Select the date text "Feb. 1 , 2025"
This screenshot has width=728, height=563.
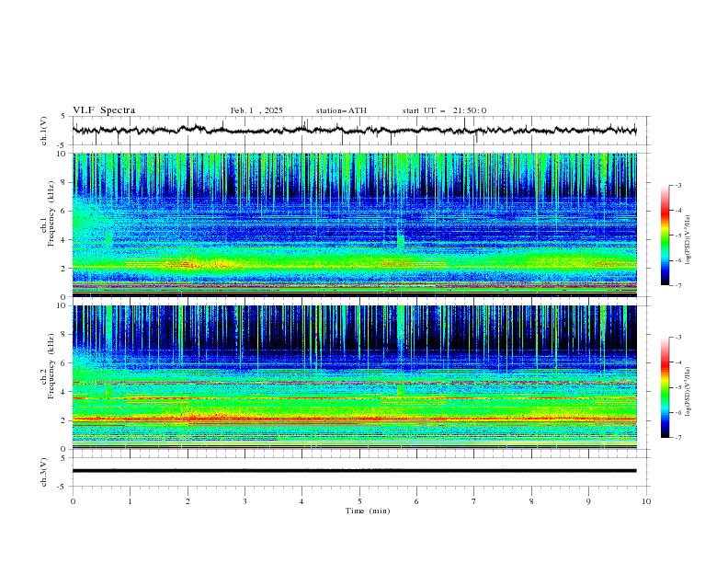tap(256, 110)
